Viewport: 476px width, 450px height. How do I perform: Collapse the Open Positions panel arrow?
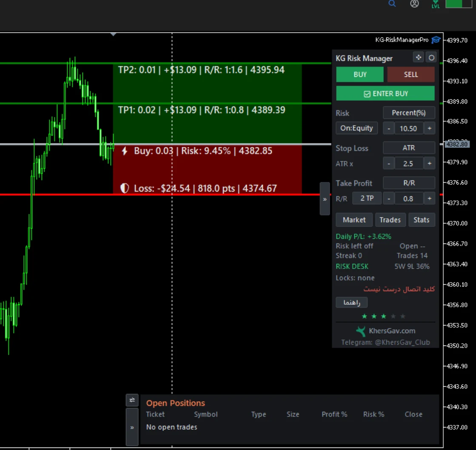point(132,427)
